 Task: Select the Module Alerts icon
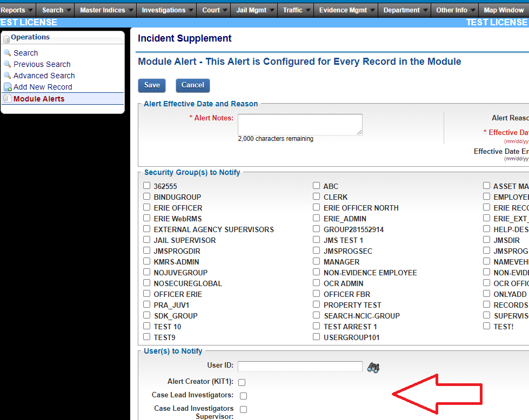(9, 98)
